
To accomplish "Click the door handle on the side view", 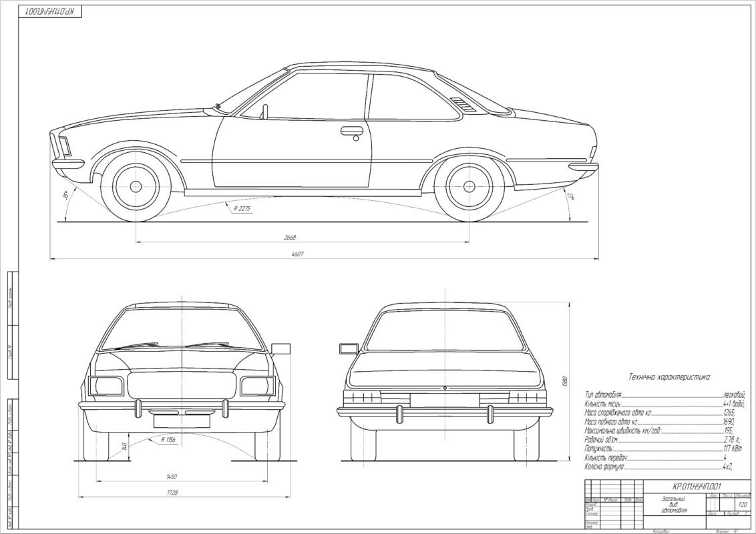I will pyautogui.click(x=351, y=130).
